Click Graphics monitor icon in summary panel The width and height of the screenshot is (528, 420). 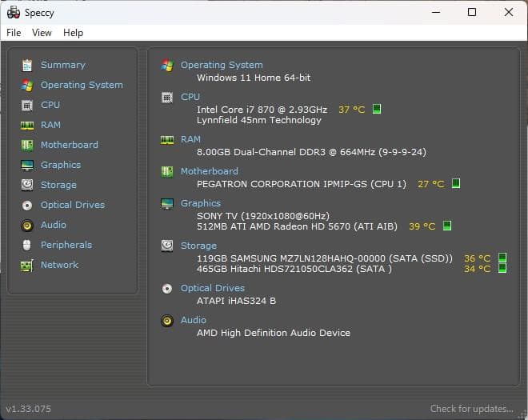[x=167, y=204]
